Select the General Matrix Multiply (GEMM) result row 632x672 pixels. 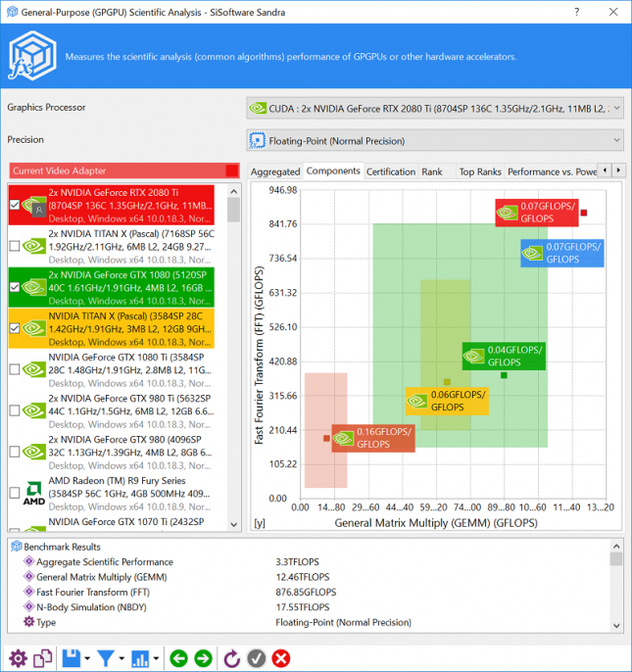[x=308, y=577]
